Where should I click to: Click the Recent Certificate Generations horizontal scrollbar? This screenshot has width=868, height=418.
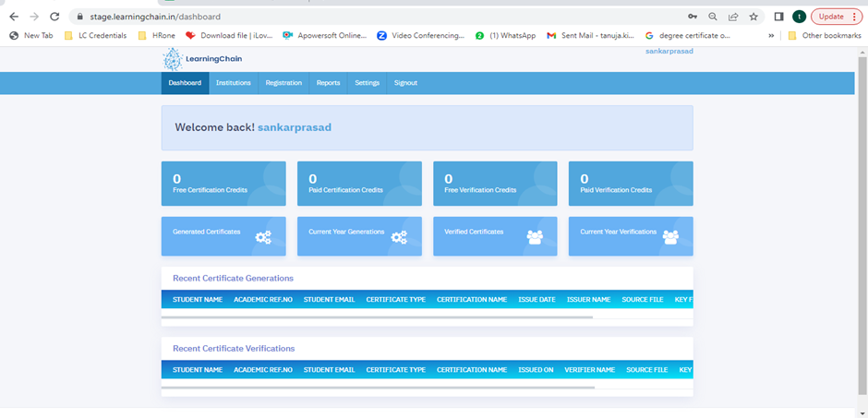377,316
